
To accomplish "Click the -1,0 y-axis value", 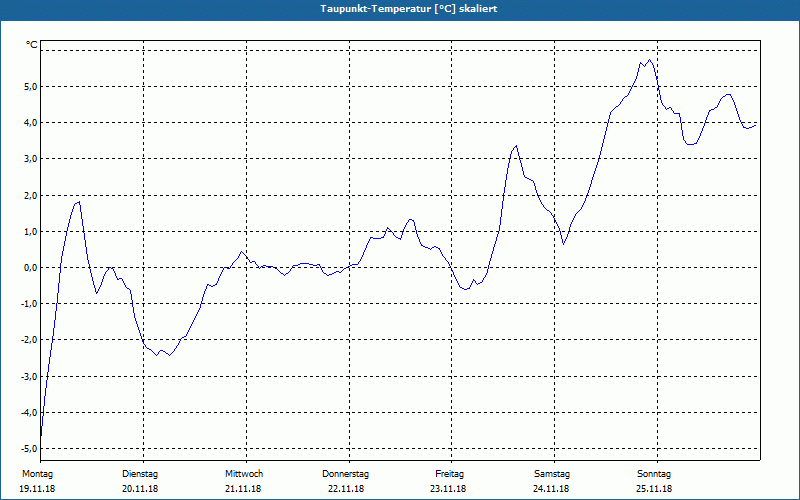I will (x=30, y=304).
